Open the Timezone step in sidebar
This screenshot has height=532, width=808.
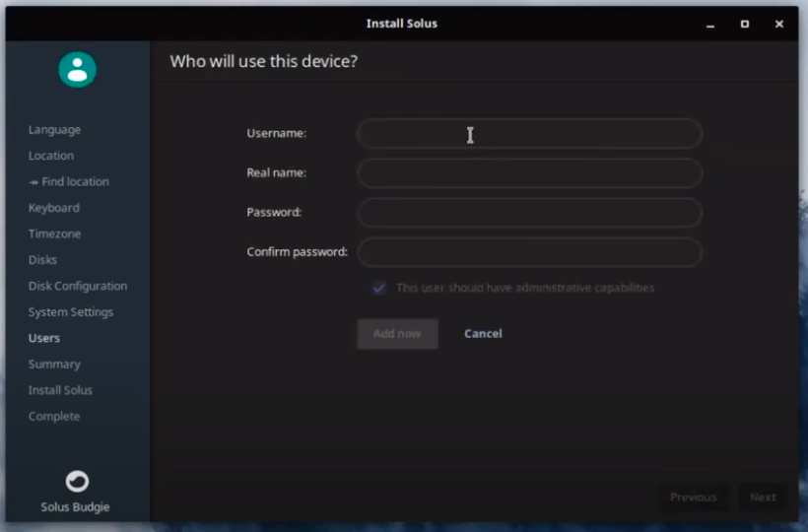pyautogui.click(x=54, y=233)
